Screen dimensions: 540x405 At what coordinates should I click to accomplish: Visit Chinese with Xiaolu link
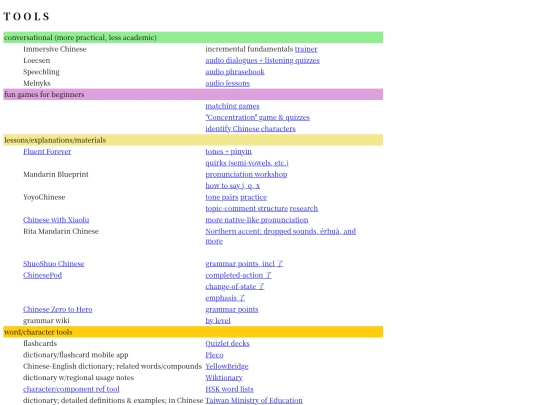tap(56, 220)
